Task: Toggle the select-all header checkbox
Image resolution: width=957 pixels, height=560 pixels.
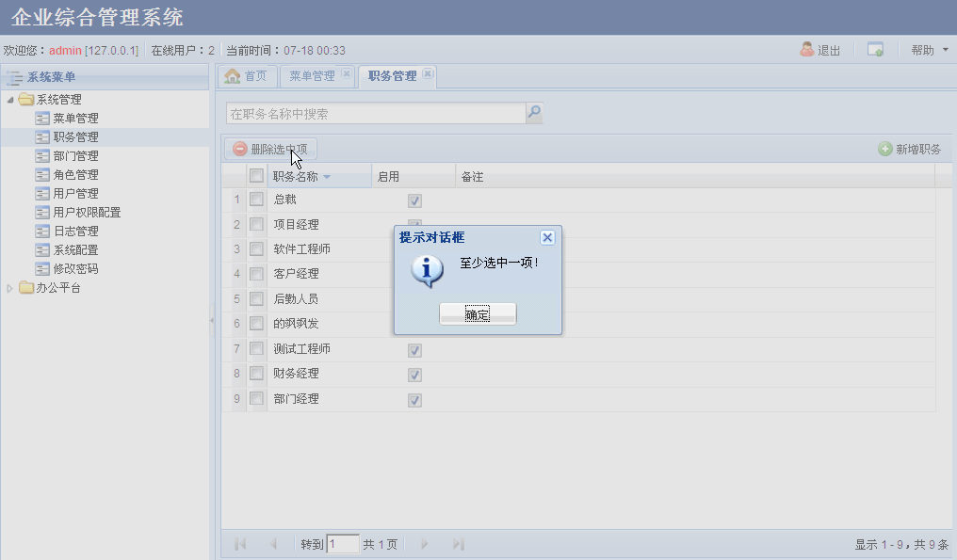Action: tap(256, 176)
